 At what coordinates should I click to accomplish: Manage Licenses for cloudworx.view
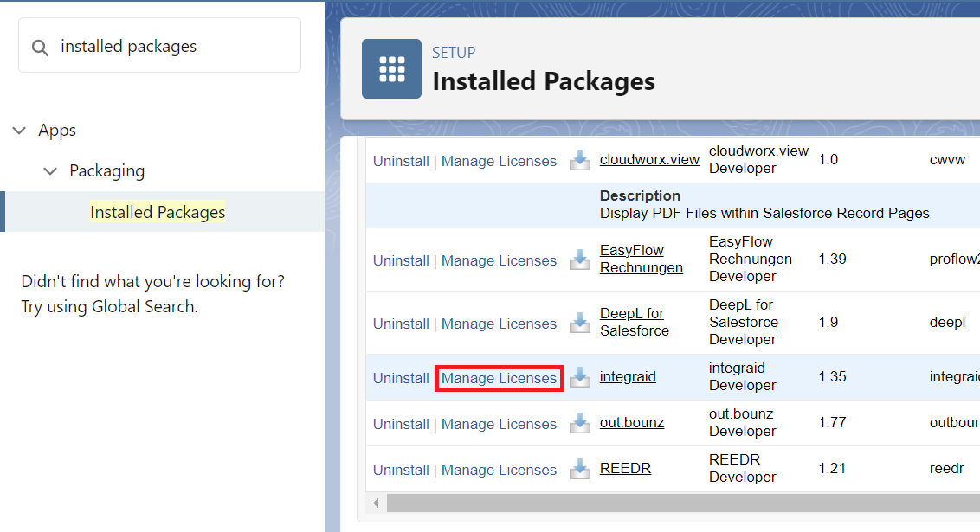coord(499,161)
